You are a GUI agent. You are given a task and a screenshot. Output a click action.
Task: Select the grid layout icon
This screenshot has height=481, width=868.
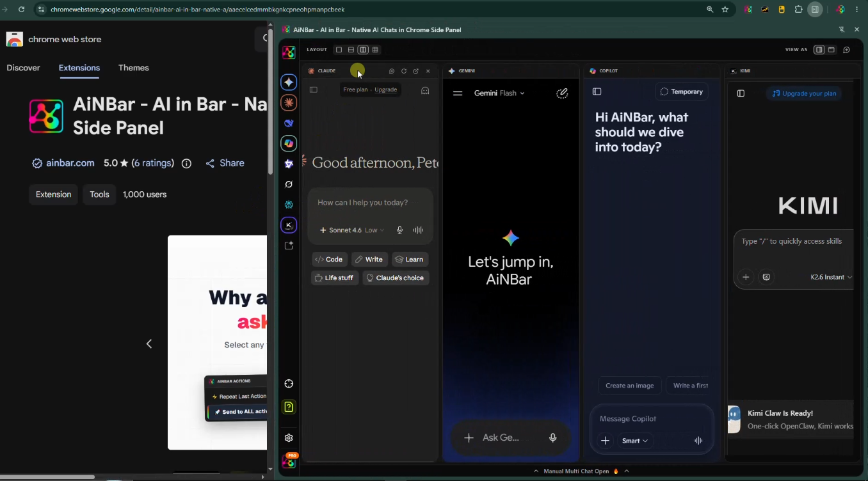click(x=375, y=50)
